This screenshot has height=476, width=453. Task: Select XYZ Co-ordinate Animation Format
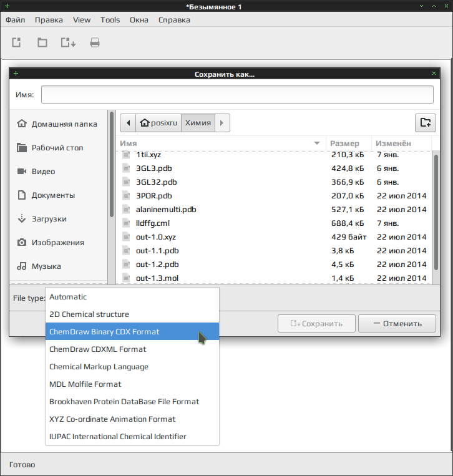pos(132,419)
